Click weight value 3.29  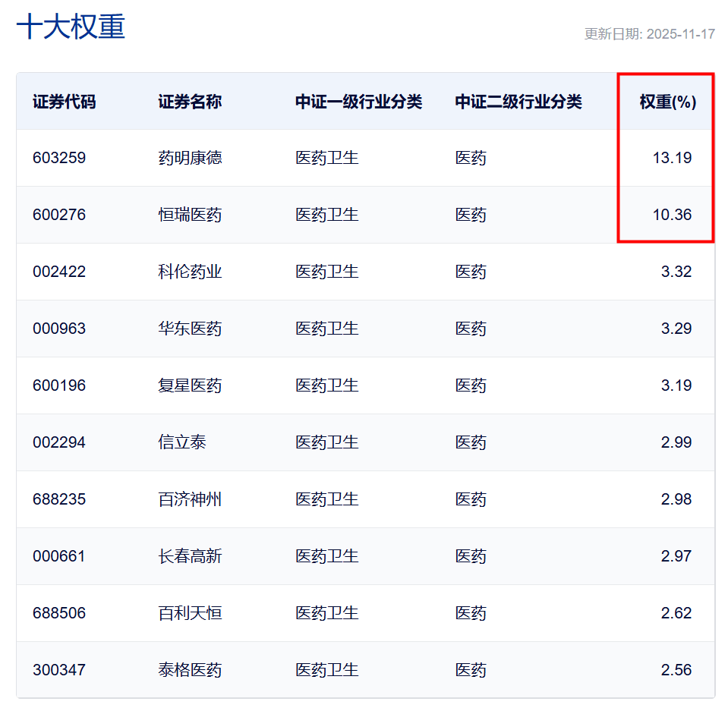(676, 329)
